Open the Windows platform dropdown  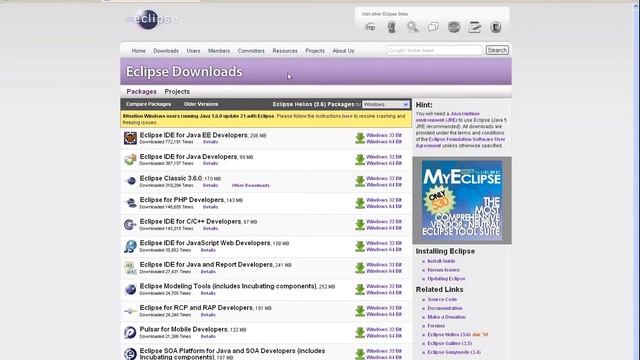tap(385, 104)
